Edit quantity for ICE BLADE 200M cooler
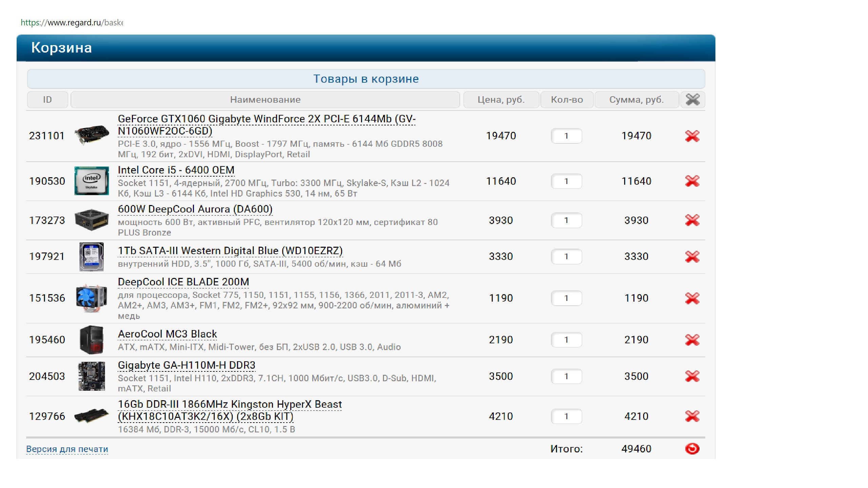The image size is (868, 488). coord(566,298)
